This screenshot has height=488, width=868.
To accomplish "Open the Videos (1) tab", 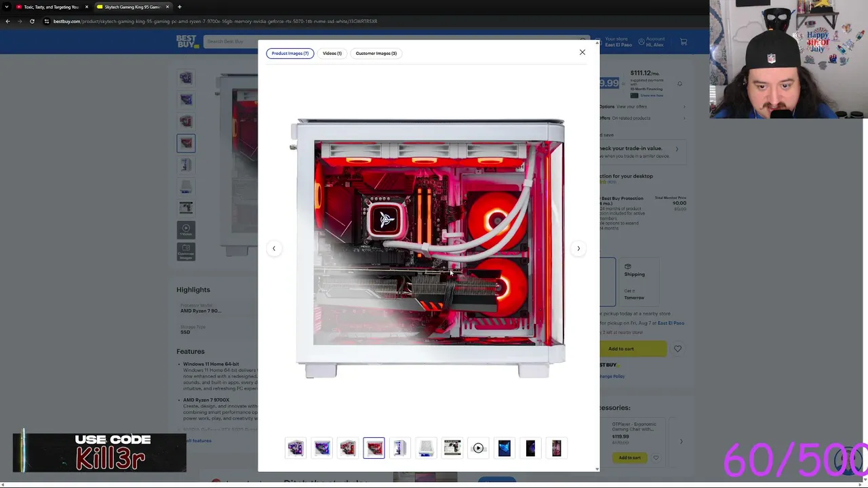I will (x=332, y=53).
